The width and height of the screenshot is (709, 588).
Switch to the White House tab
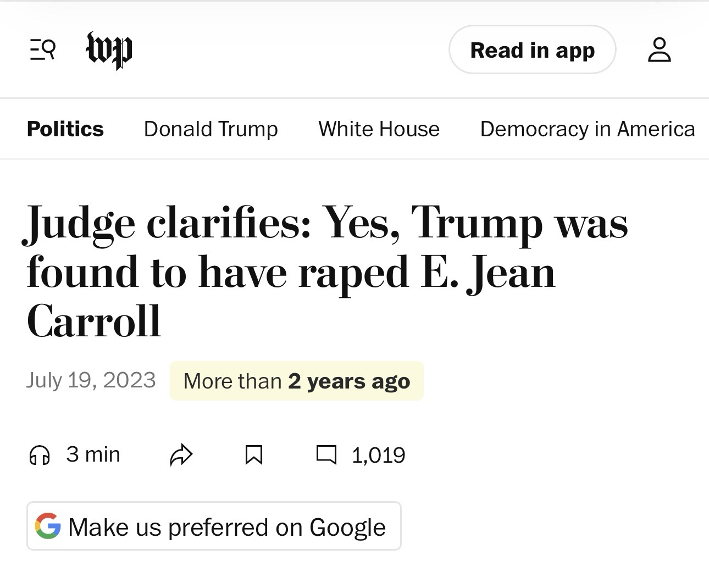(x=379, y=129)
